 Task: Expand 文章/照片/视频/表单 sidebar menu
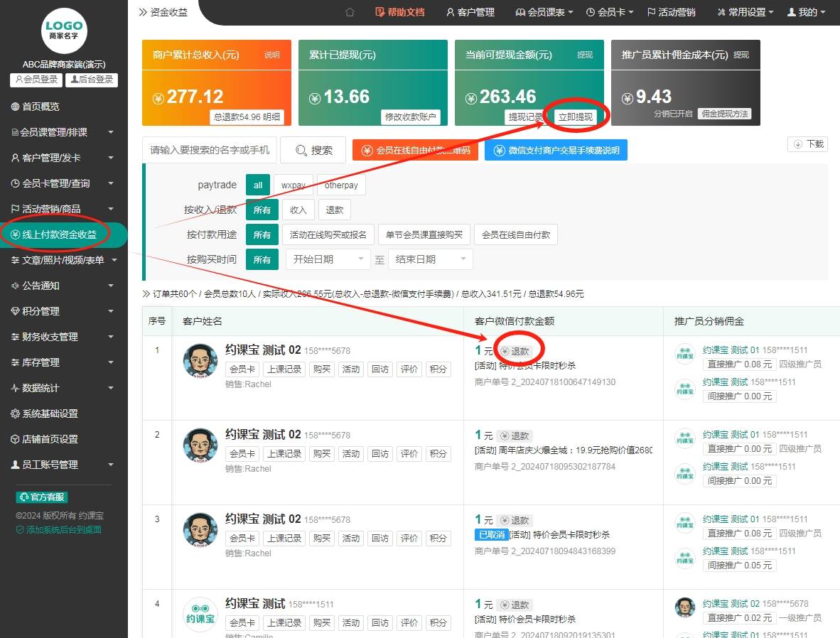click(64, 260)
